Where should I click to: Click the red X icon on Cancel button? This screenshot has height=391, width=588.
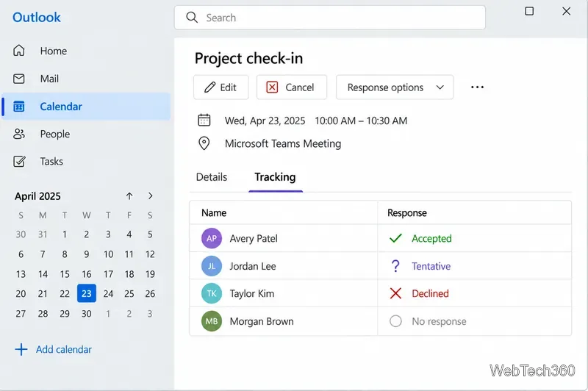tap(272, 87)
